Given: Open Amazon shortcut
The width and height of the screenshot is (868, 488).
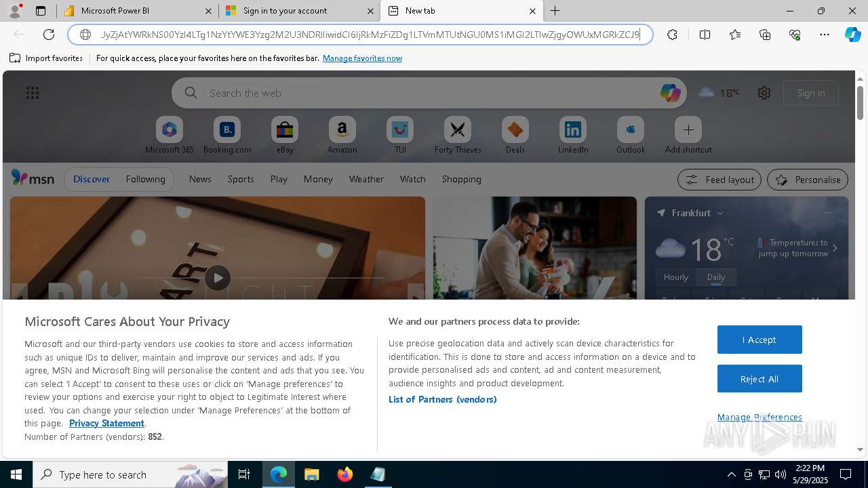Looking at the screenshot, I should (342, 136).
